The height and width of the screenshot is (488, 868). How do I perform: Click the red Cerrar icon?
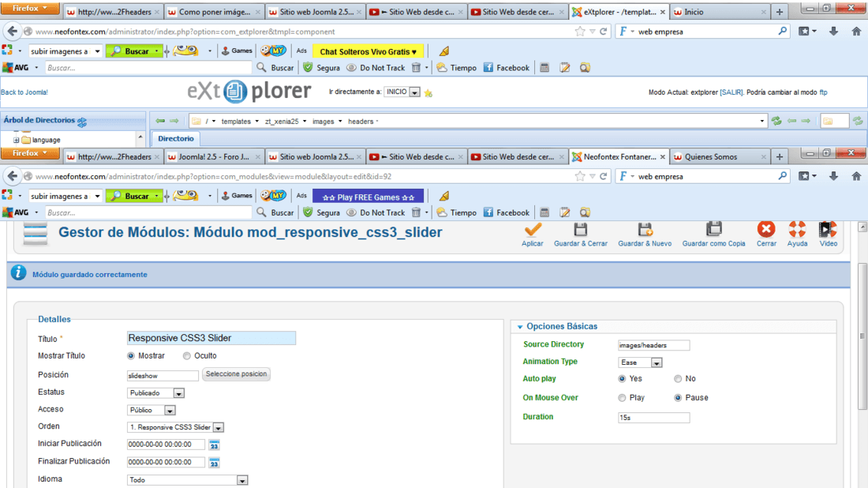pos(766,230)
